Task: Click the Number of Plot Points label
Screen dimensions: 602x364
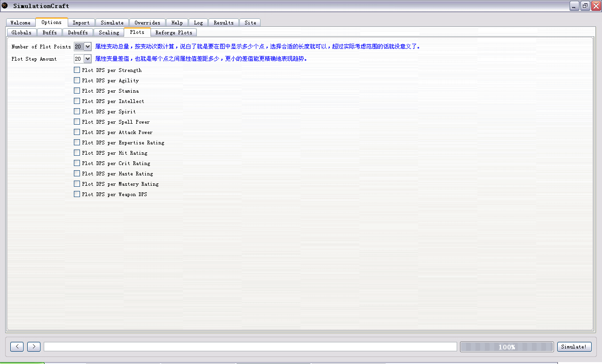Action: (x=41, y=47)
